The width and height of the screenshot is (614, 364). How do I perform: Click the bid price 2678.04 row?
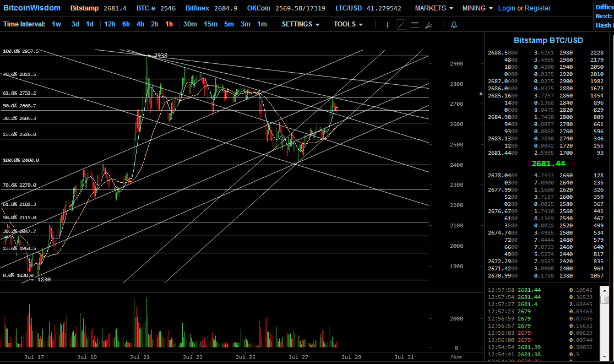pyautogui.click(x=546, y=175)
